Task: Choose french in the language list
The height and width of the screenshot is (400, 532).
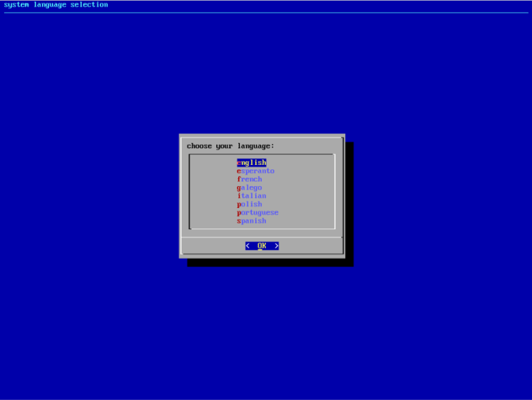Action: point(249,179)
